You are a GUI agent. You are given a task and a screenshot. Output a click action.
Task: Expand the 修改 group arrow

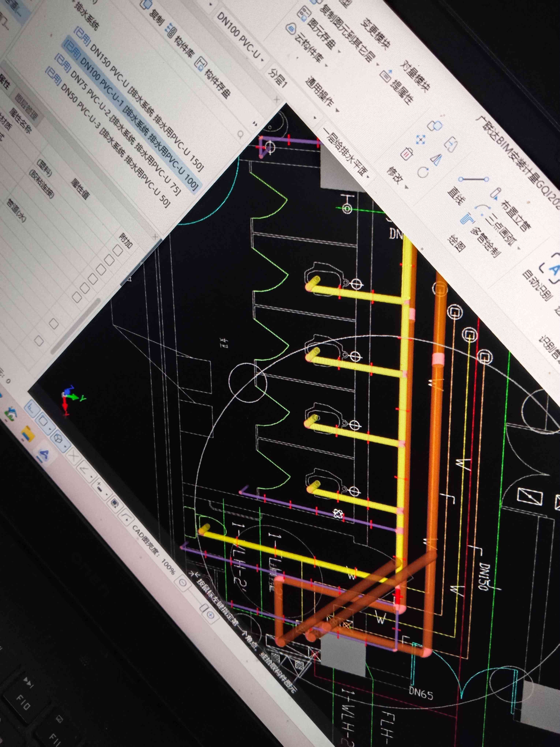coord(406,187)
